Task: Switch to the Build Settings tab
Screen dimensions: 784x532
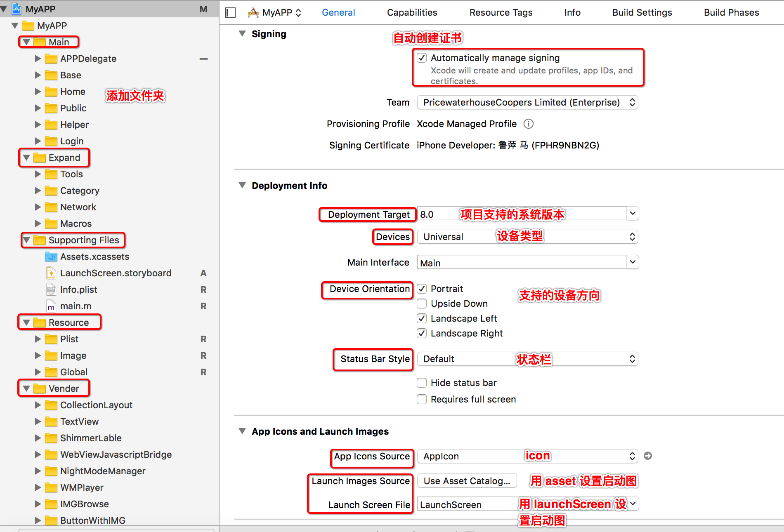Action: coord(642,13)
